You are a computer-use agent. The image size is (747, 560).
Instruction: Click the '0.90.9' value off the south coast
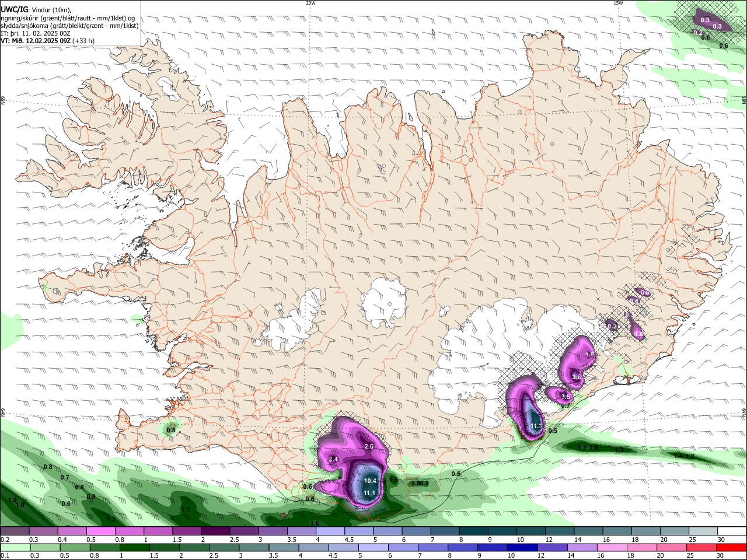(x=420, y=483)
